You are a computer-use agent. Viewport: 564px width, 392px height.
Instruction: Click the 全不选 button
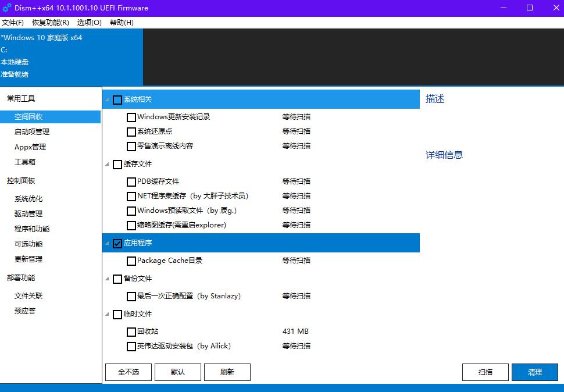(128, 372)
